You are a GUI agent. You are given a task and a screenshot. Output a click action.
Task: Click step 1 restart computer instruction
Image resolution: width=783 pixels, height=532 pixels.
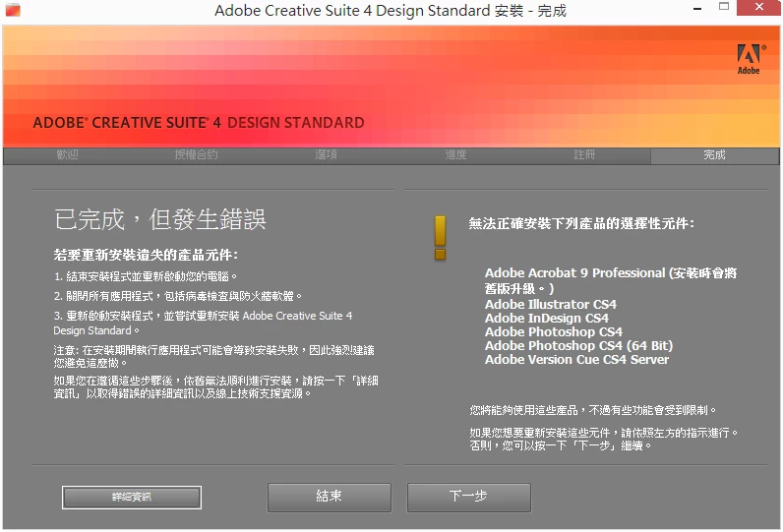pos(146,276)
